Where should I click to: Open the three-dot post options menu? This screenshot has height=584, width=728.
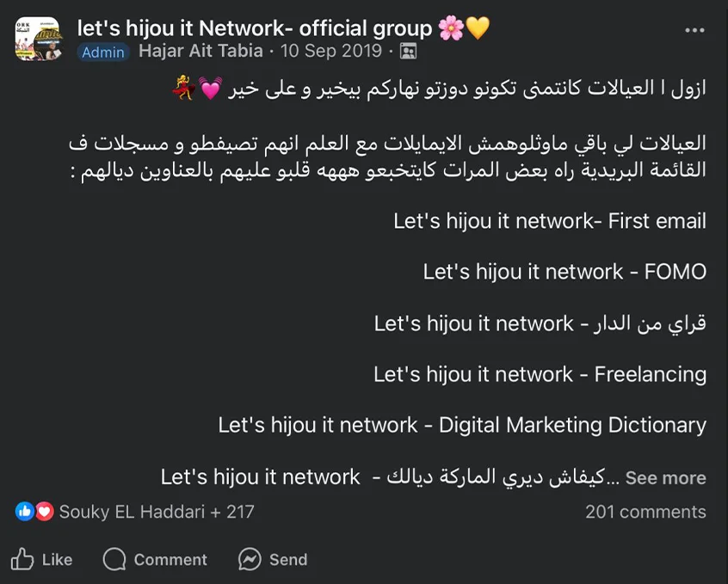[x=694, y=31]
